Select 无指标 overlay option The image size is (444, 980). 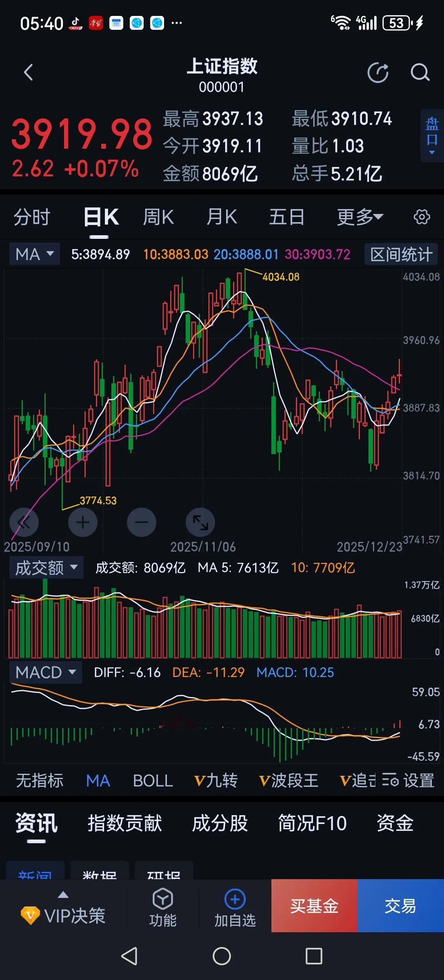tap(40, 780)
